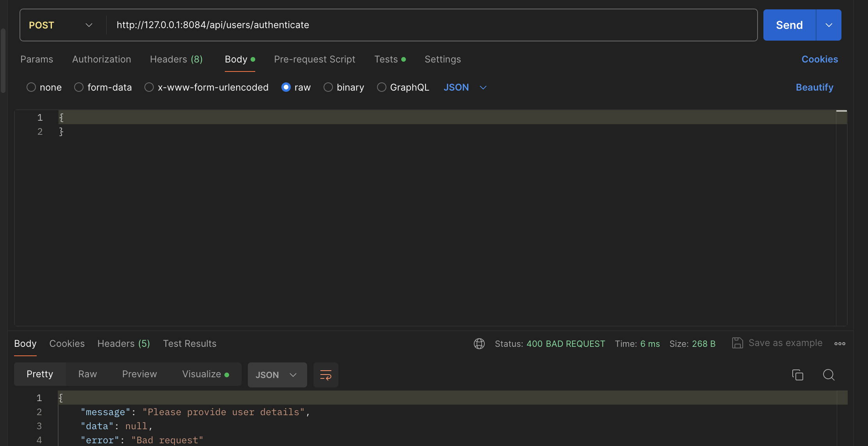This screenshot has height=446, width=868.
Task: Open the response JSON format dropdown
Action: [277, 375]
